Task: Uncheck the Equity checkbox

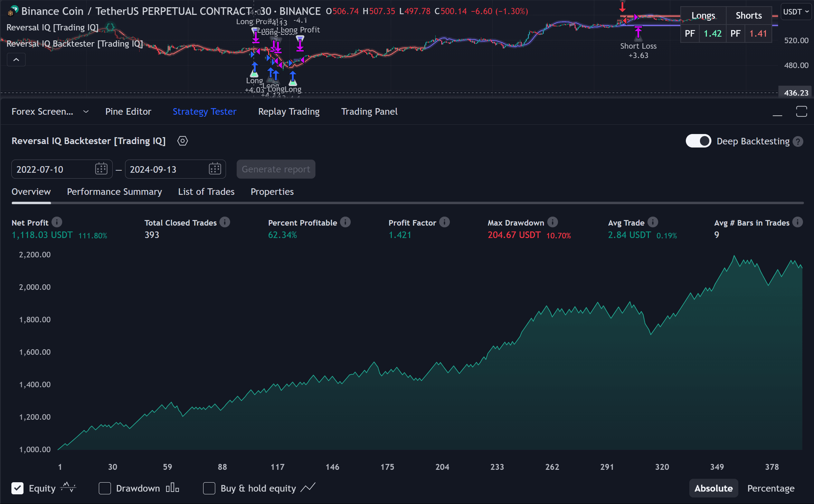Action: tap(18, 488)
